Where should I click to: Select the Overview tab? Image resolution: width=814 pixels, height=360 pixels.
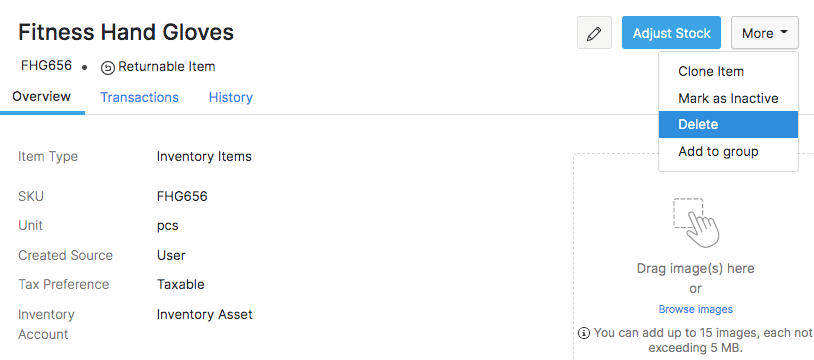point(42,97)
